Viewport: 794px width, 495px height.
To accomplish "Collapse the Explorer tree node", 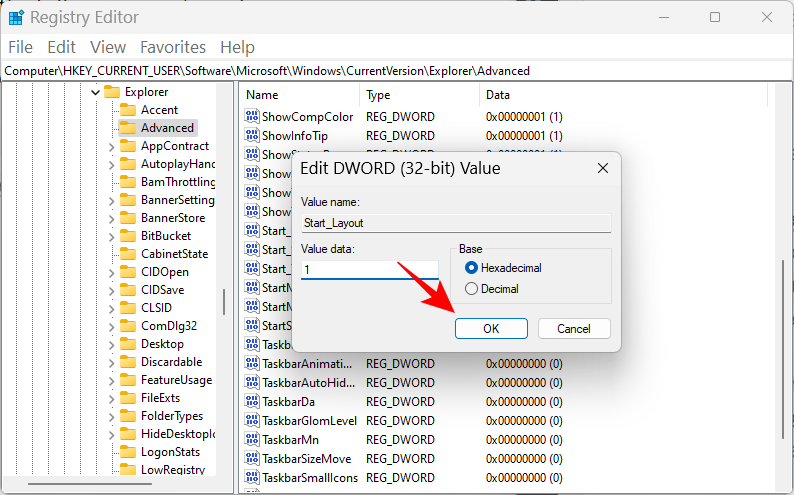I will tap(96, 92).
